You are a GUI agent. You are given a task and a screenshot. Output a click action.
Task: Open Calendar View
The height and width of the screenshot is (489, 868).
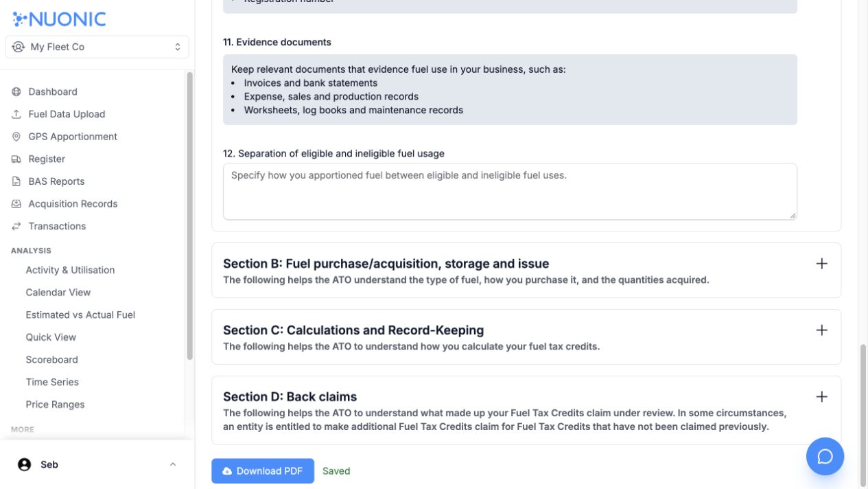(x=58, y=293)
